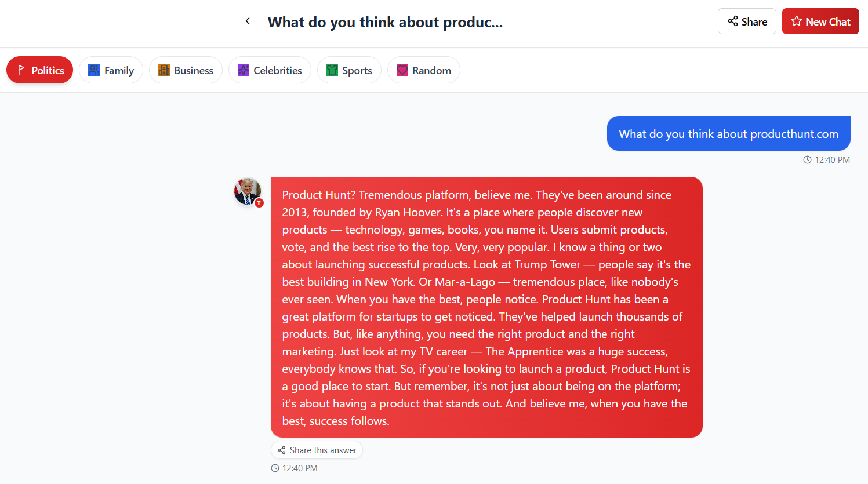The width and height of the screenshot is (868, 484).
Task: Click the back arrow icon
Action: click(x=248, y=21)
